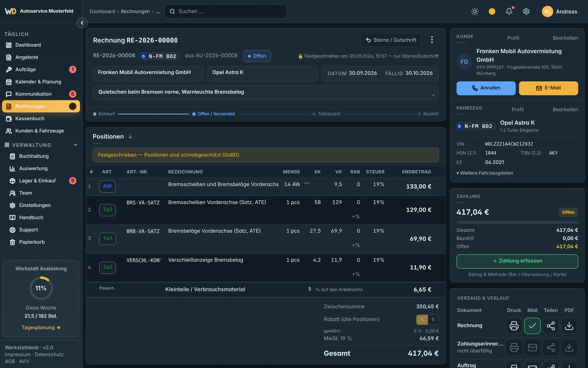Print the Rechnung document

[x=514, y=326]
